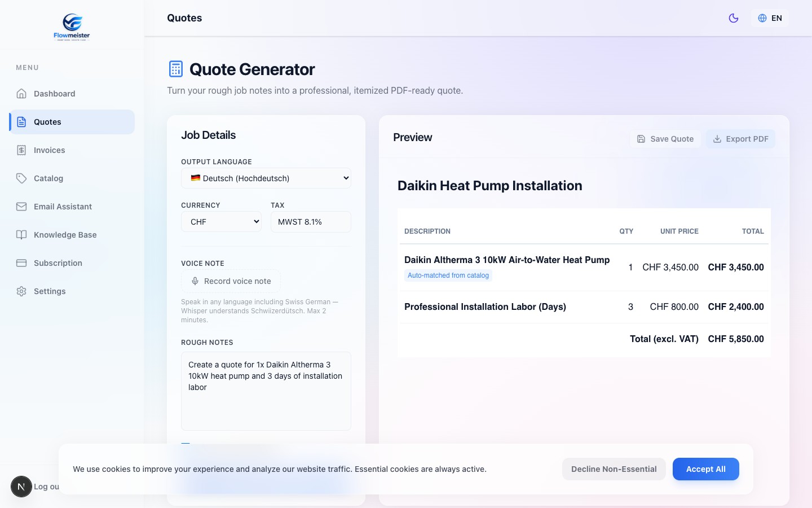This screenshot has width=812, height=508.
Task: Click the Record voice note button
Action: click(231, 281)
